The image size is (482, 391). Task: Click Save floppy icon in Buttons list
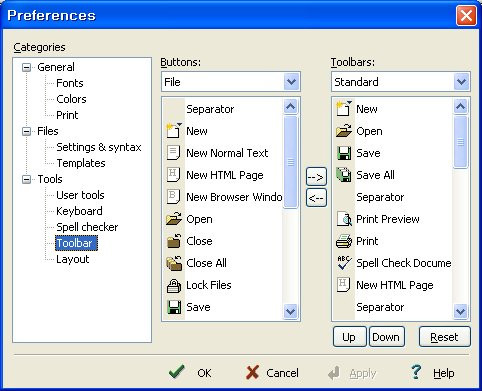[174, 307]
